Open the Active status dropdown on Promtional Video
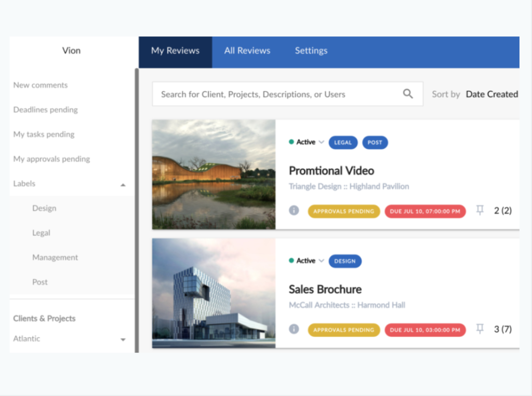 click(323, 142)
